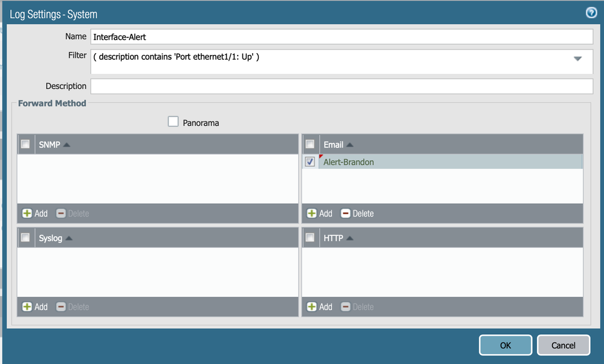604x364 pixels.
Task: Enable the Panorama checkbox
Action: click(174, 122)
